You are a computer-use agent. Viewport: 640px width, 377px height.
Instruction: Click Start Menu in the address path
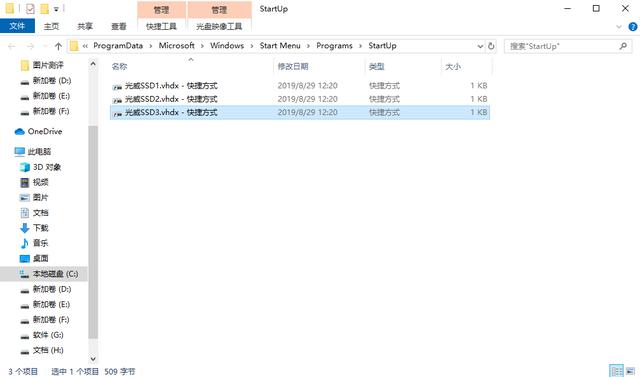tap(280, 46)
